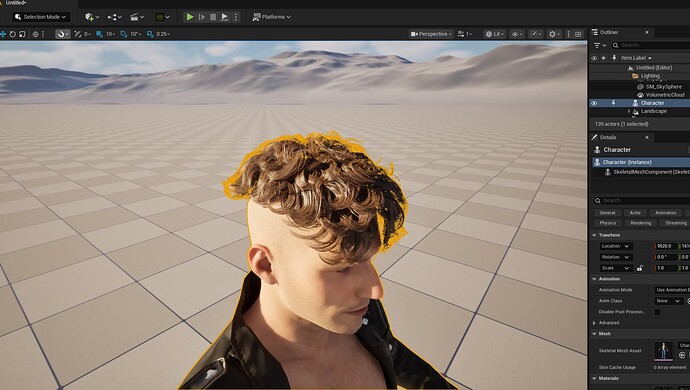Toggle surface snapping icon
690x390 pixels.
[62, 34]
